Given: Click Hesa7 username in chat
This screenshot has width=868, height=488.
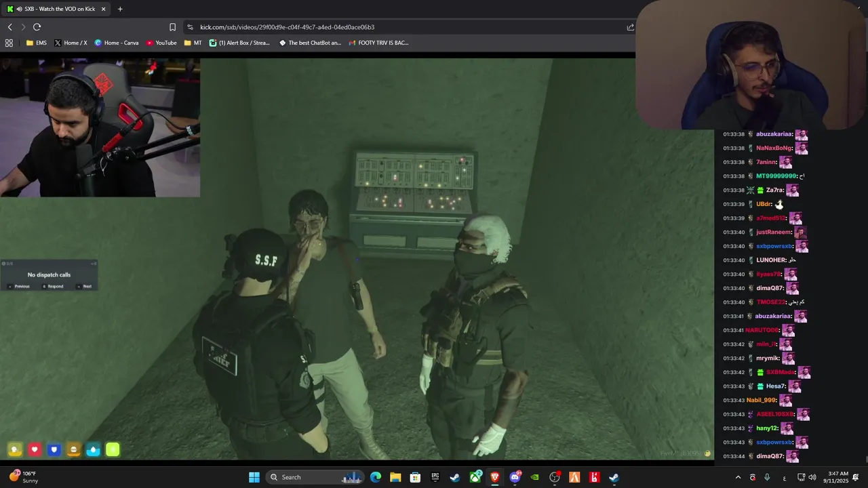Looking at the screenshot, I should [x=776, y=386].
